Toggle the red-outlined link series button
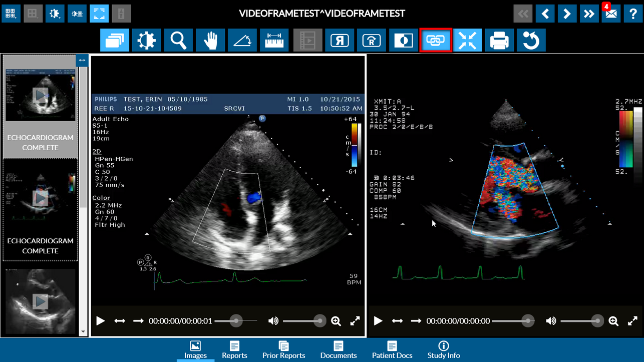Viewport: 644px width, 362px height. coord(435,40)
